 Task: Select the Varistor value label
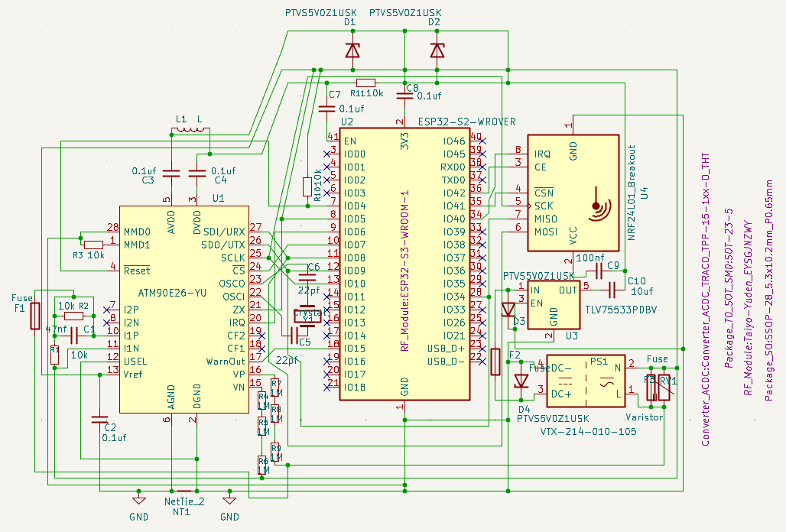tap(644, 417)
